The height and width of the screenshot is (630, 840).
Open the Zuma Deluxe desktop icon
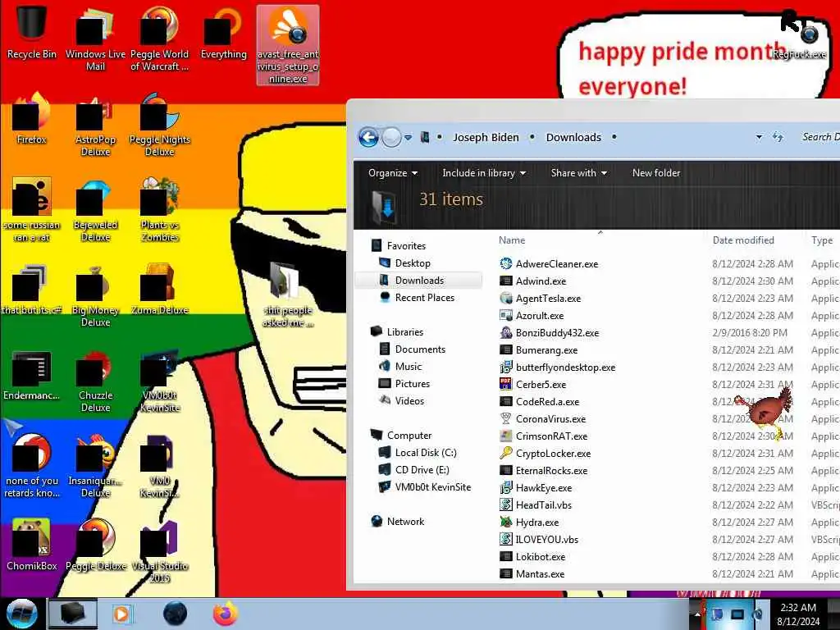tap(160, 290)
